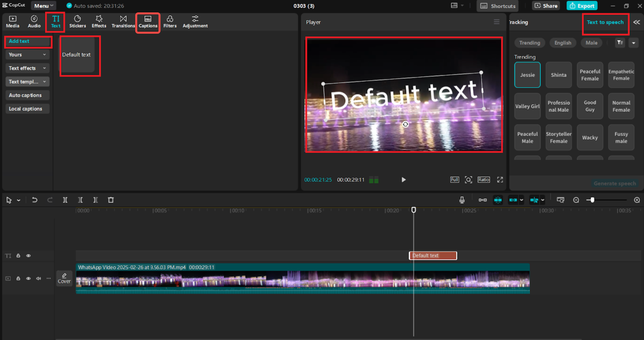Expand the Text effects category
Screen dimensions: 644x340
pyautogui.click(x=28, y=68)
